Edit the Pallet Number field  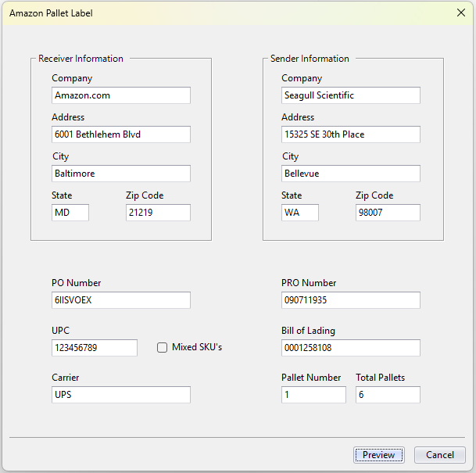pos(313,395)
